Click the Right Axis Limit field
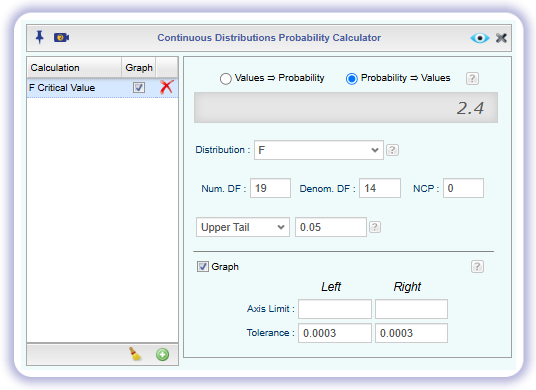536x390 pixels. click(x=411, y=309)
